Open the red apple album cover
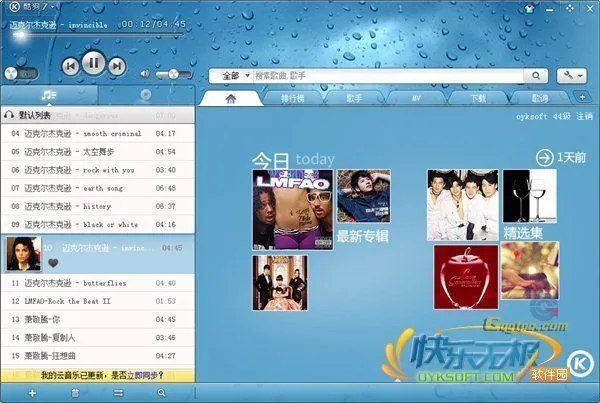This screenshot has width=600, height=403. point(466,277)
